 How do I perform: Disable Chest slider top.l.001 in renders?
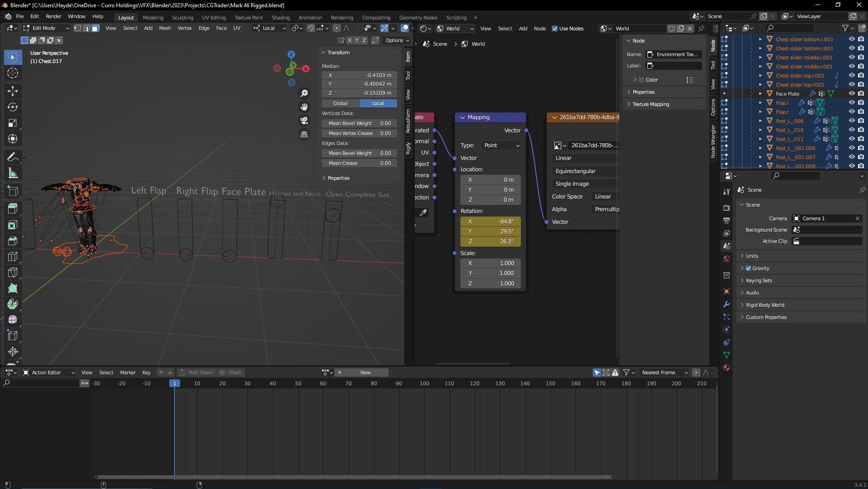(861, 76)
